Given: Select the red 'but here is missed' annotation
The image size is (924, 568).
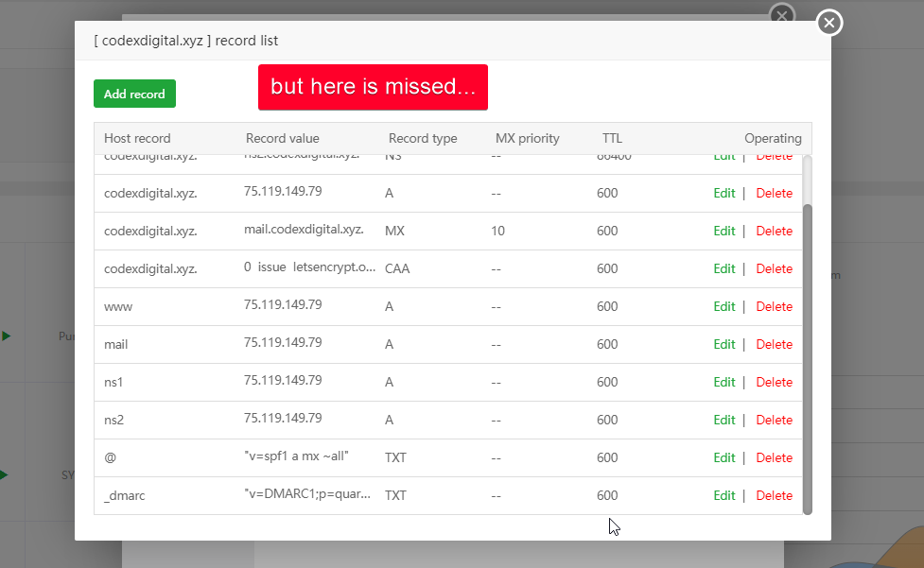Looking at the screenshot, I should coord(373,87).
